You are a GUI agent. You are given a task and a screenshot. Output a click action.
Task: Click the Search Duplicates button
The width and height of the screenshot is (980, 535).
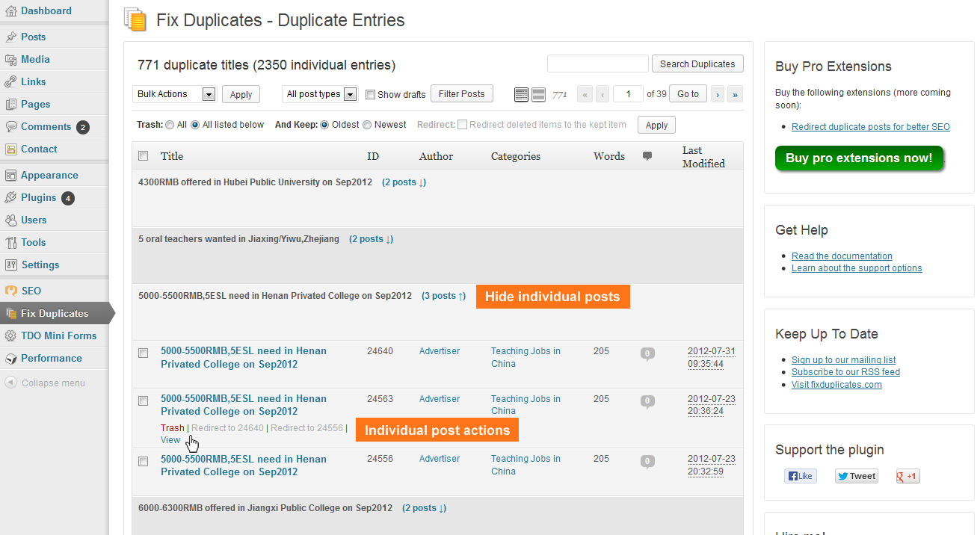[697, 64]
